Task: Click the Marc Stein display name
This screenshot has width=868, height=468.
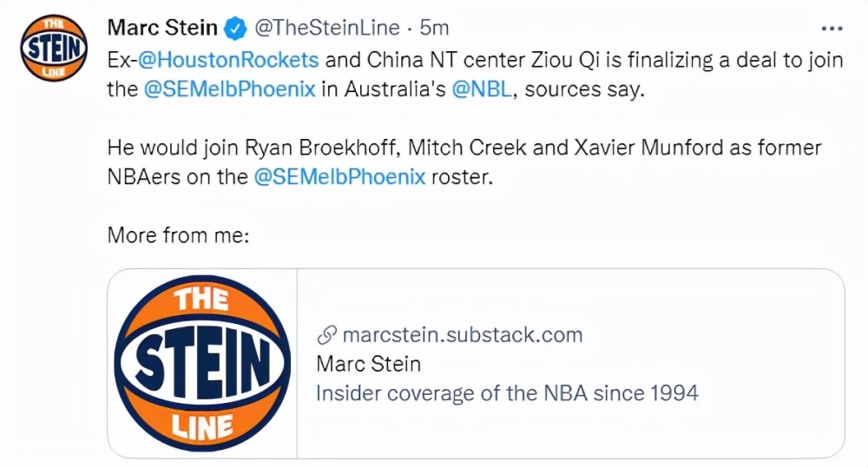Action: click(162, 27)
